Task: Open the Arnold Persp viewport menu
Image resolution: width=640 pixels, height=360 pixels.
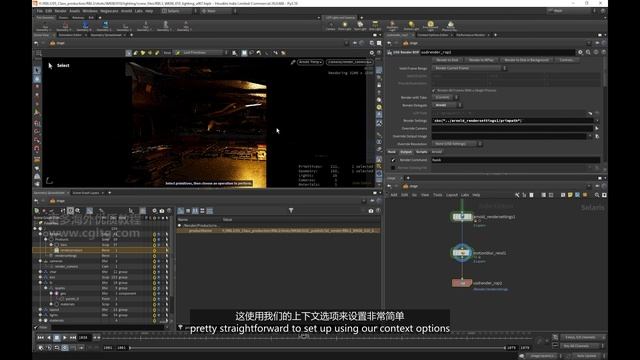Action: tap(310, 62)
